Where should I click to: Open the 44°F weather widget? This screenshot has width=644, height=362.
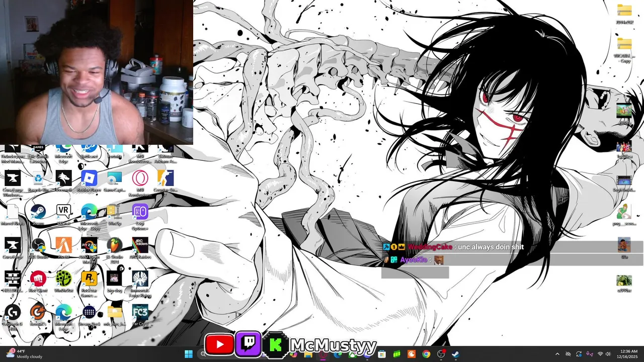[x=24, y=354]
